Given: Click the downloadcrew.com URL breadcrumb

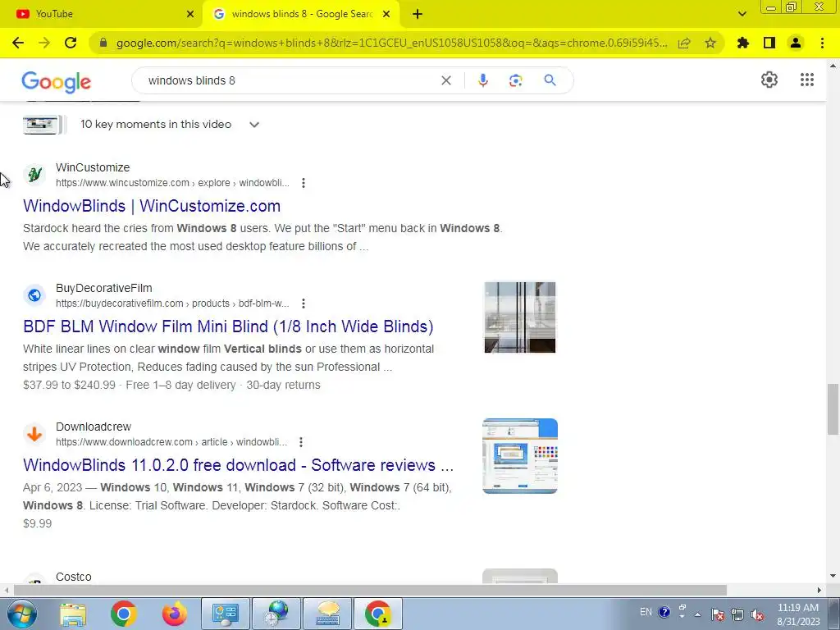Looking at the screenshot, I should tap(171, 442).
